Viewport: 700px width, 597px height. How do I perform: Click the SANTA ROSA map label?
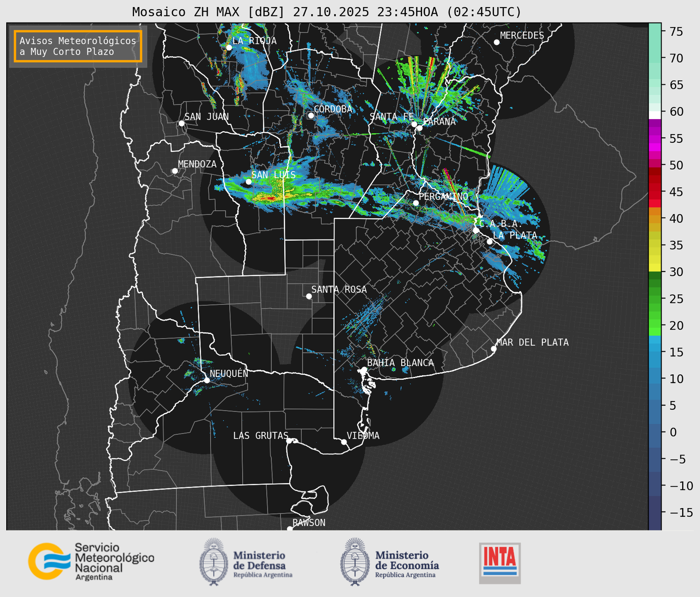click(x=339, y=289)
